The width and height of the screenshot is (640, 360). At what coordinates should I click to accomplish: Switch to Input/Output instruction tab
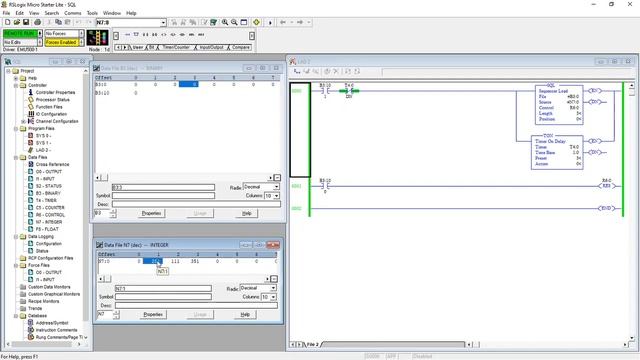tap(211, 47)
